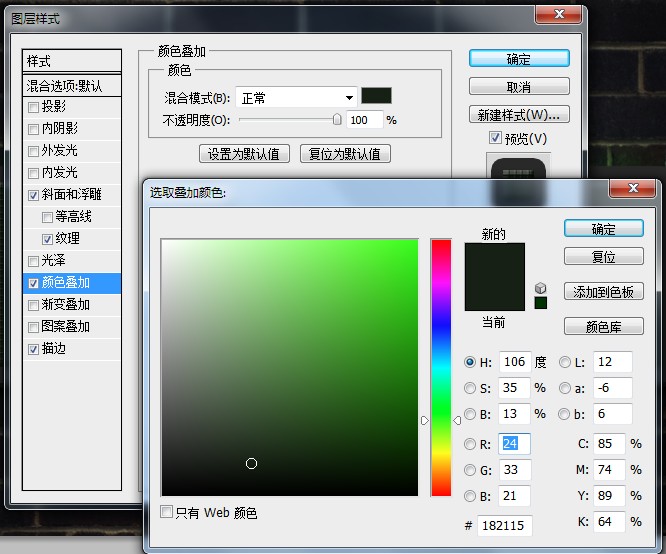Click the web-safe color cube icon
This screenshot has width=666, height=554.
coord(540,288)
